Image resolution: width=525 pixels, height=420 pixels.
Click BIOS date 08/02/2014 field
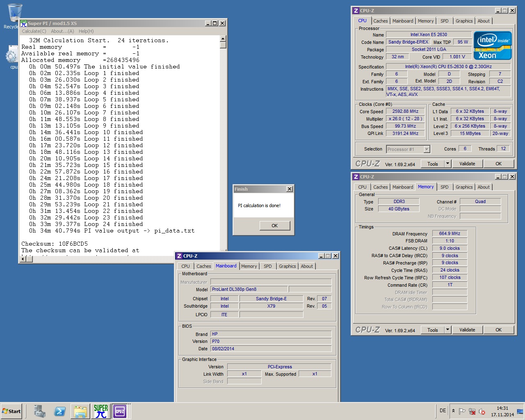pyautogui.click(x=271, y=349)
